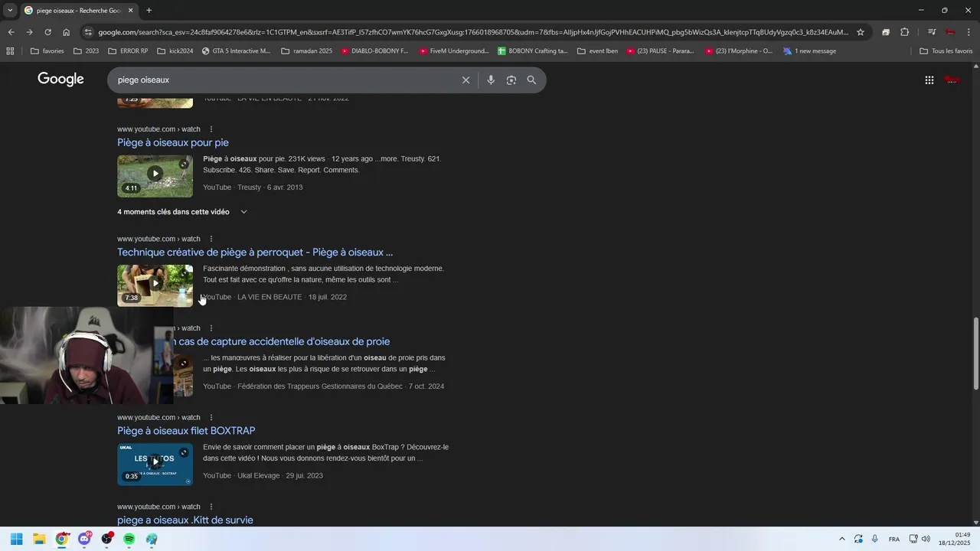The width and height of the screenshot is (980, 551).
Task: Click the Chrome address bar URL
Action: coord(473,32)
